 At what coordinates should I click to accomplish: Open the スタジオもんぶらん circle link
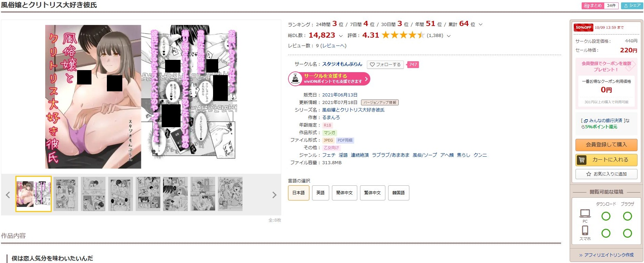tap(342, 64)
